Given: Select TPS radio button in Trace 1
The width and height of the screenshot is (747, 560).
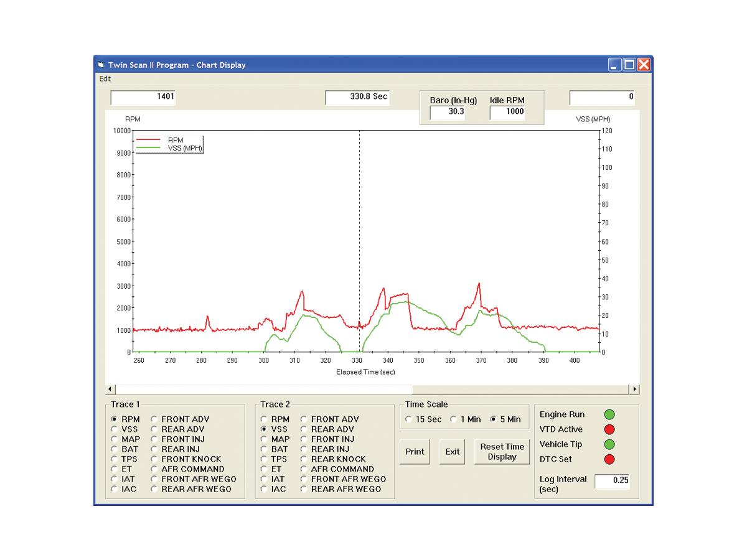Looking at the screenshot, I should (115, 459).
